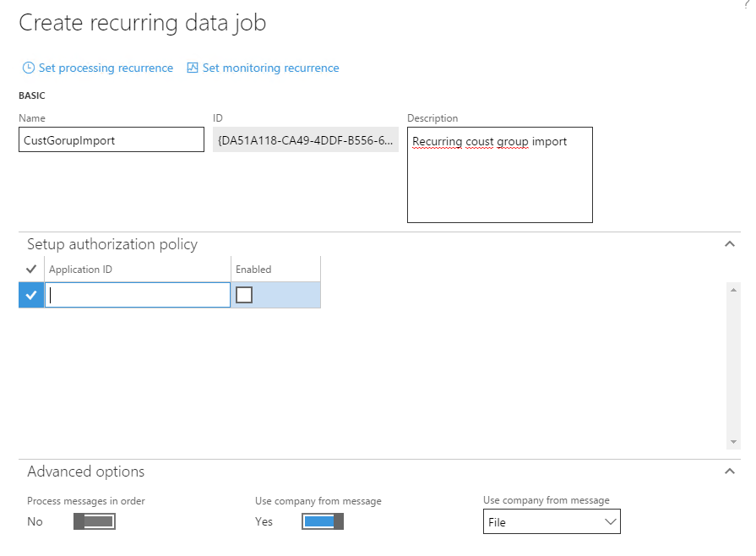Click the checkmark icon in the grid header
Screen dimensions: 756x556
30,269
